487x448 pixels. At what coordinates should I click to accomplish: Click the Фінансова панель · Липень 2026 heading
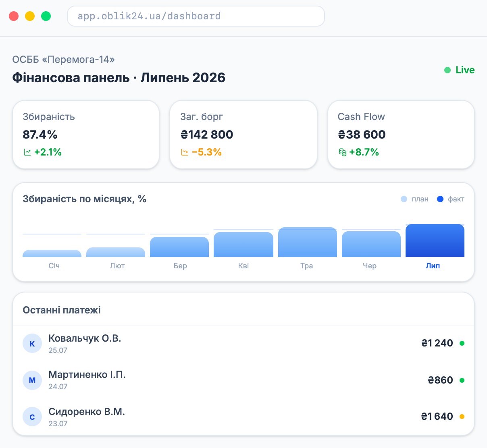click(x=119, y=78)
